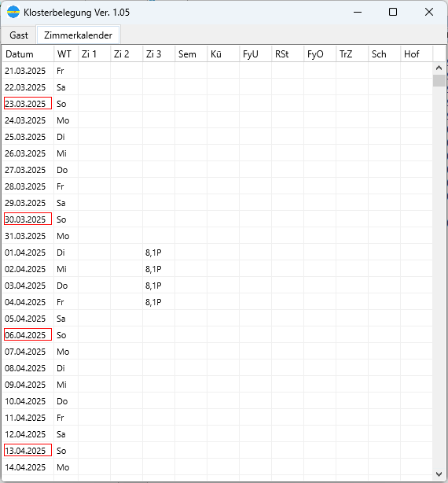This screenshot has width=448, height=483.
Task: Click the highlighted date 13.04.2025
Action: [28, 450]
